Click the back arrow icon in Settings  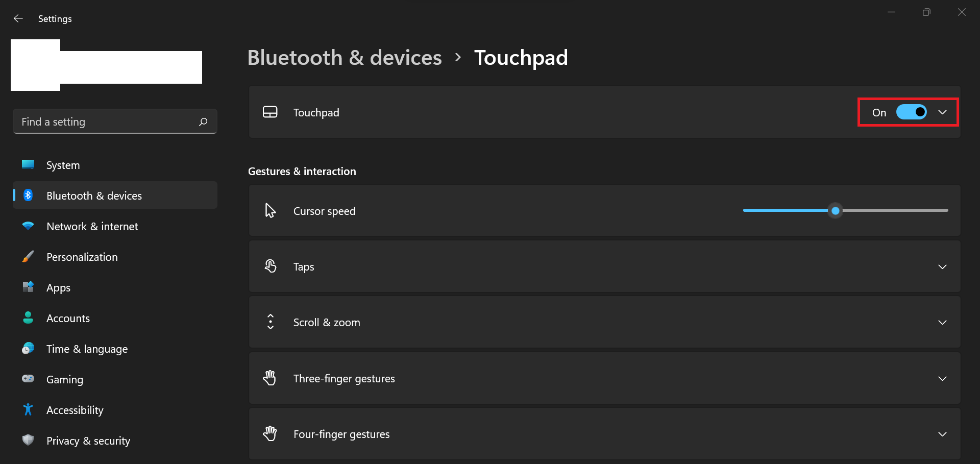[18, 19]
